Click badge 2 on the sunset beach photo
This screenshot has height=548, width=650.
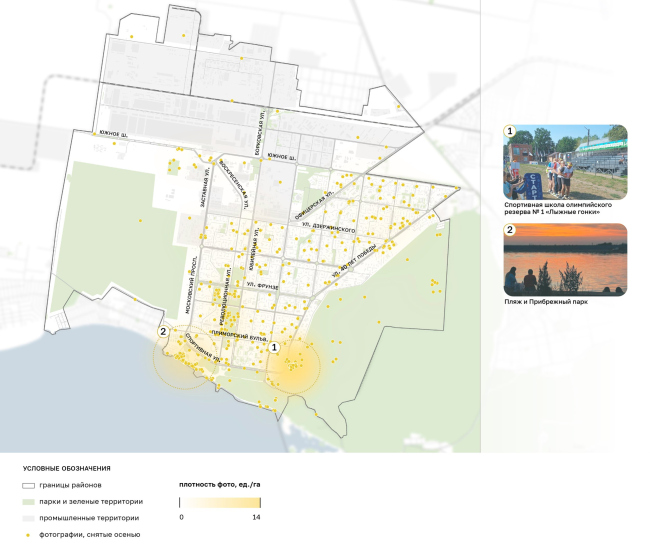[x=510, y=230]
